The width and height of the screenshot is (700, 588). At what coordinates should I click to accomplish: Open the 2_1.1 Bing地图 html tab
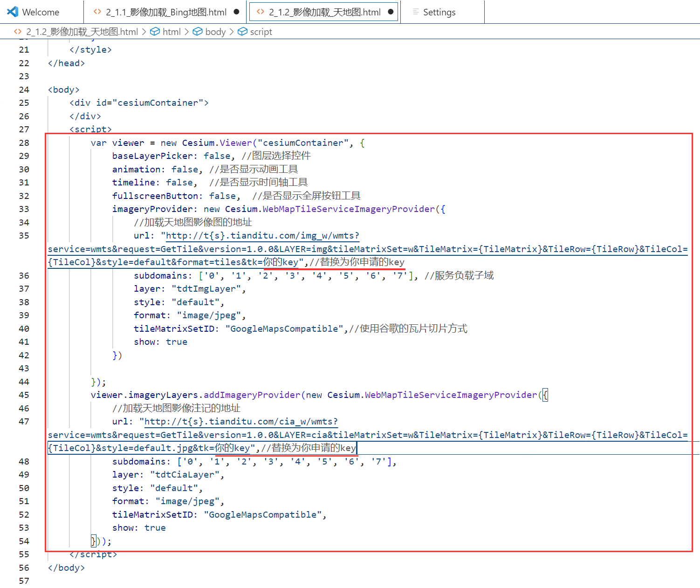point(165,12)
